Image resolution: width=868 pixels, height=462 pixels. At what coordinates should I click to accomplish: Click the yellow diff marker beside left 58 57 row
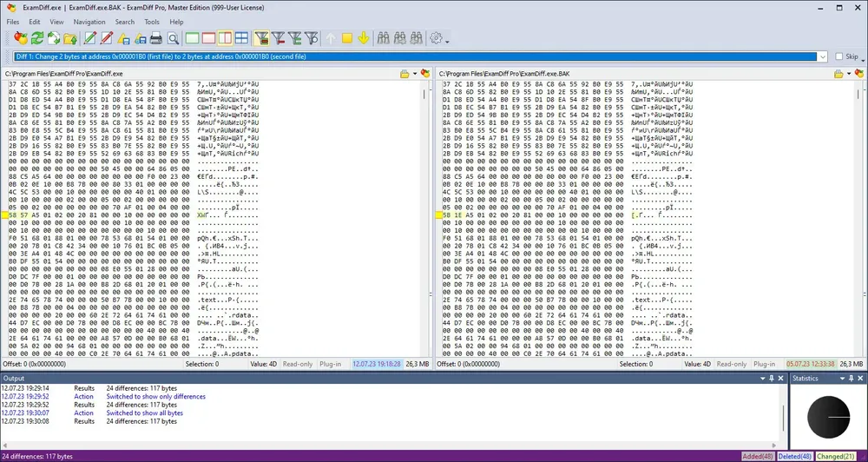[4, 215]
